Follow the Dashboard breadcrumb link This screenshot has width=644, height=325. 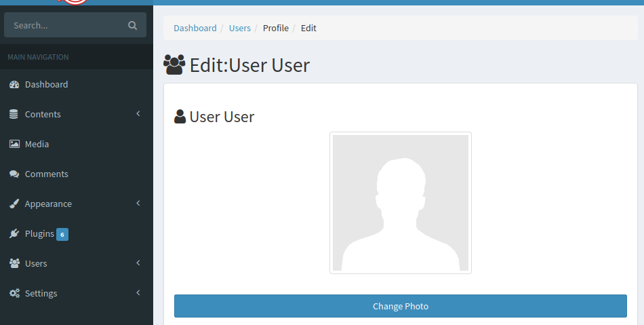pyautogui.click(x=195, y=28)
